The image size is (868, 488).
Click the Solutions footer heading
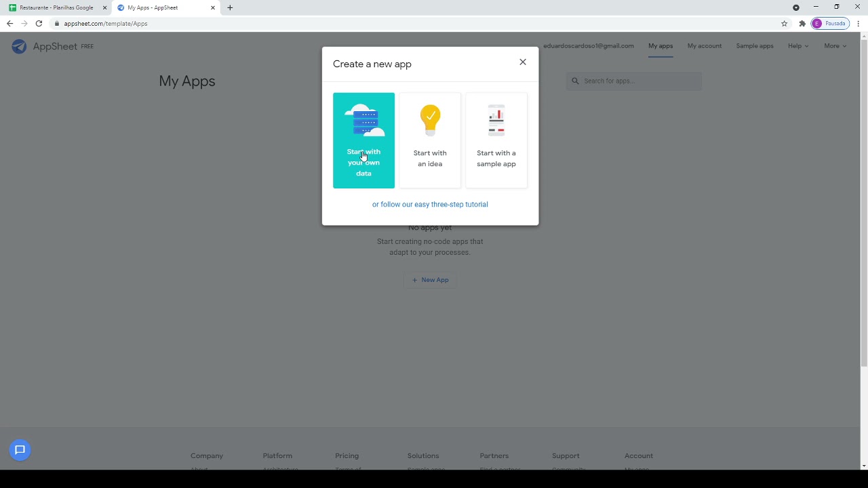click(x=423, y=455)
